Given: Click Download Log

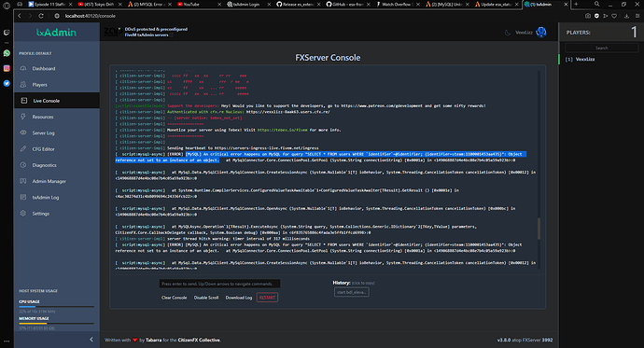Looking at the screenshot, I should point(239,298).
